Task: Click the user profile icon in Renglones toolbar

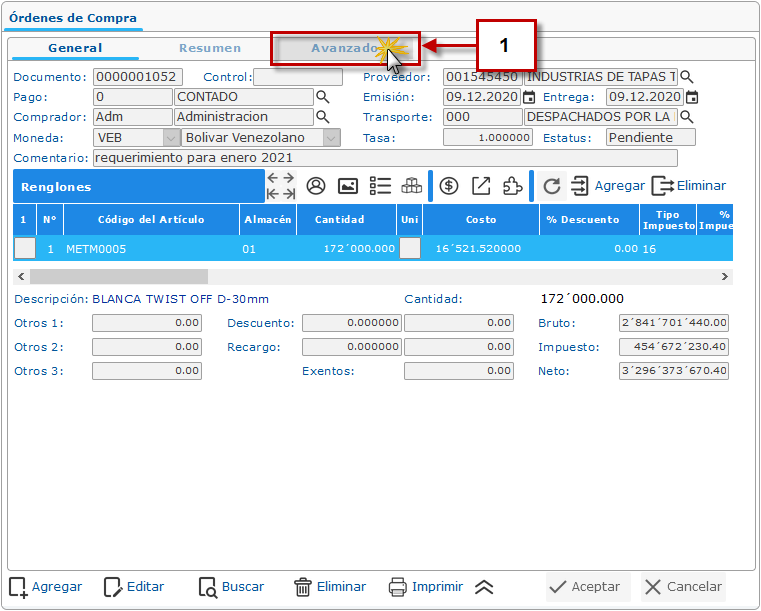Action: (316, 186)
